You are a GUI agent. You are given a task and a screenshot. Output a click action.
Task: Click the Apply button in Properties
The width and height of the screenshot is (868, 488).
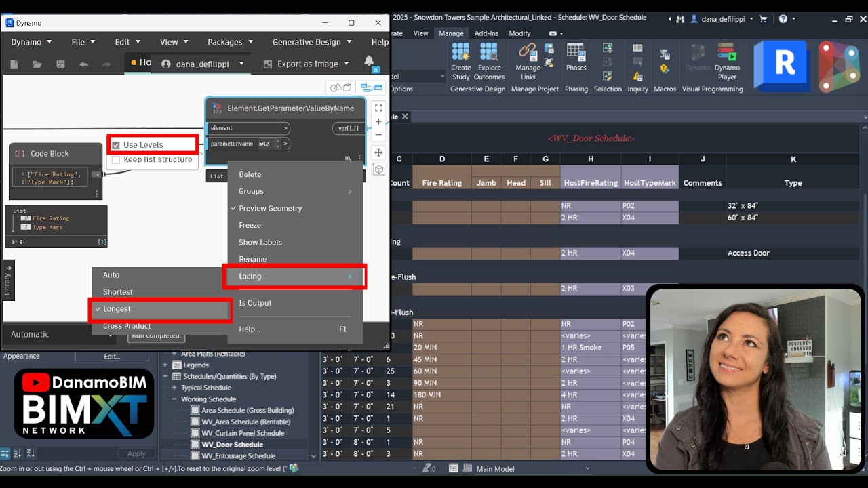136,453
